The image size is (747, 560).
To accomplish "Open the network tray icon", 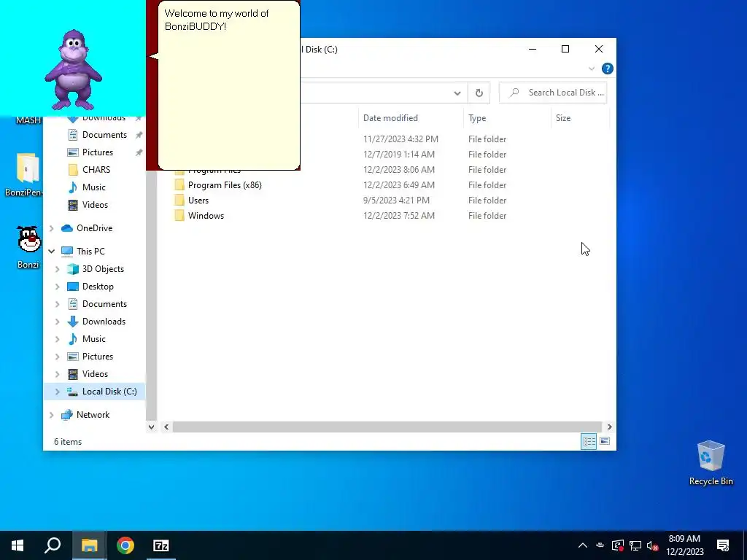I will pos(635,545).
